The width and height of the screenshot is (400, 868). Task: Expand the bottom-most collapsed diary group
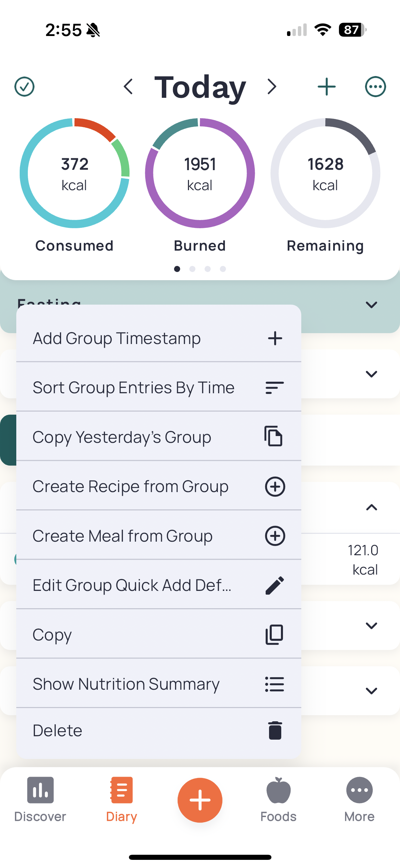pos(372,690)
